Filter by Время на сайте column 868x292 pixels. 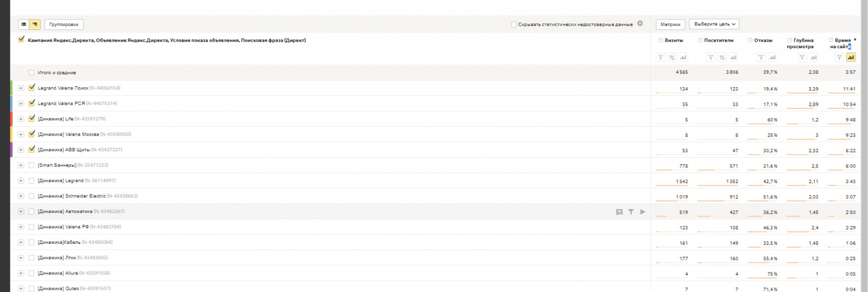tap(839, 57)
